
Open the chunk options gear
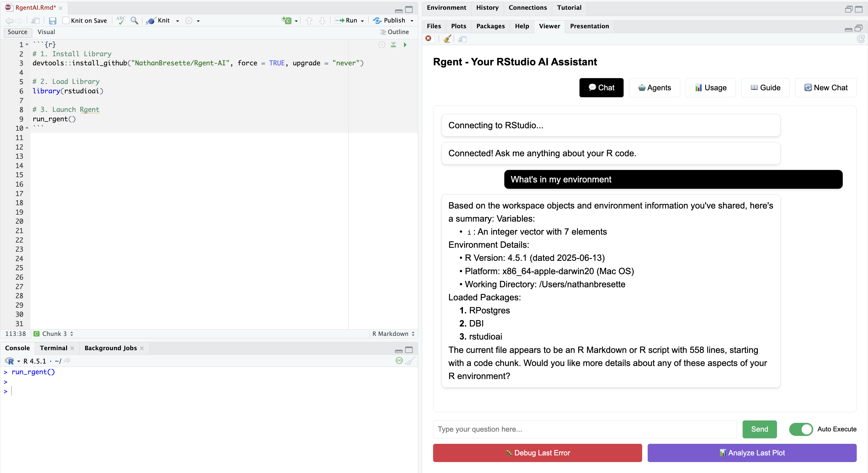[382, 45]
